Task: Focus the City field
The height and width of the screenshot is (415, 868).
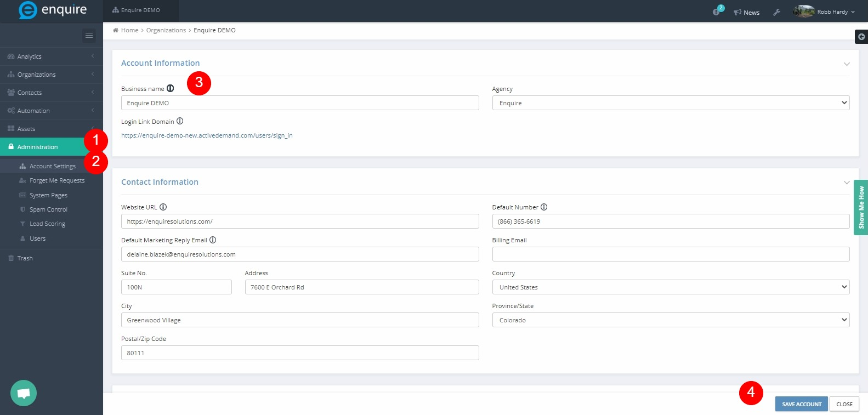Action: tap(300, 320)
